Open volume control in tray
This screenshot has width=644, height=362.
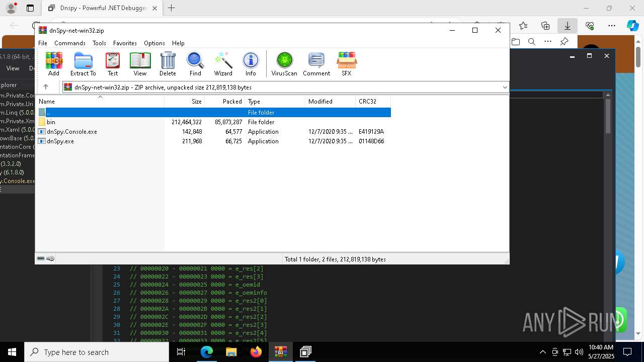[579, 352]
